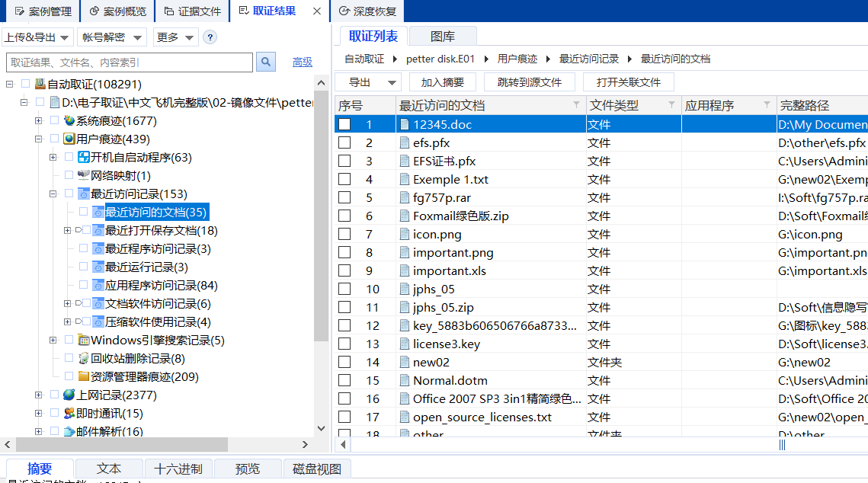
Task: Tick the checkbox for row 14 new02
Action: [x=344, y=362]
